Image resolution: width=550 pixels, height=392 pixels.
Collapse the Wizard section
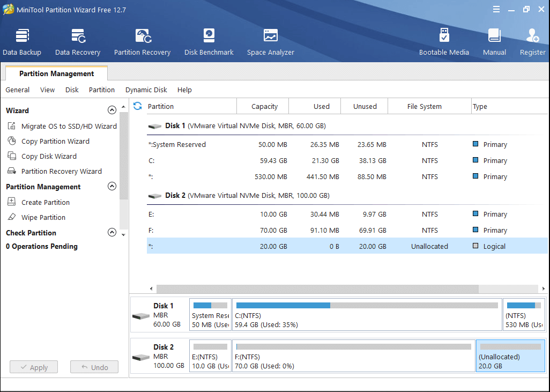coord(112,110)
